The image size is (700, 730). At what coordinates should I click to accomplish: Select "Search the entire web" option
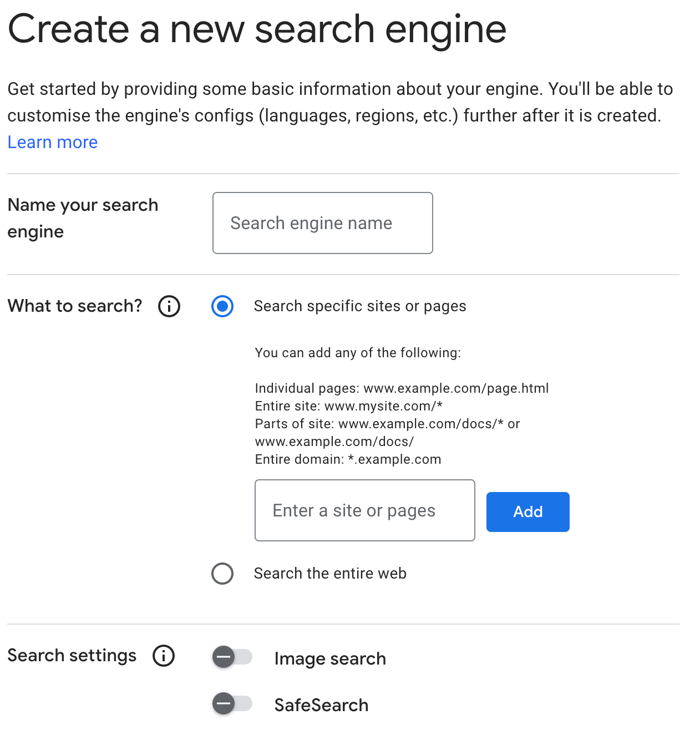click(x=222, y=574)
